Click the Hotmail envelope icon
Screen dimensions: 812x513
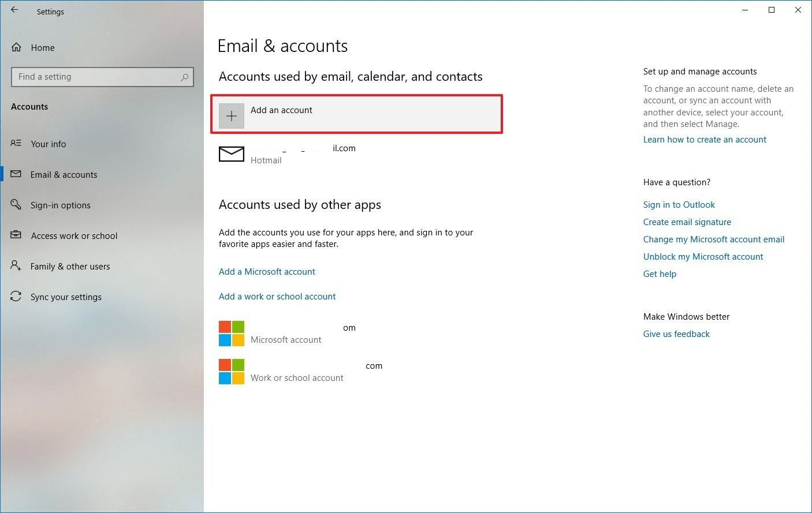pos(232,154)
